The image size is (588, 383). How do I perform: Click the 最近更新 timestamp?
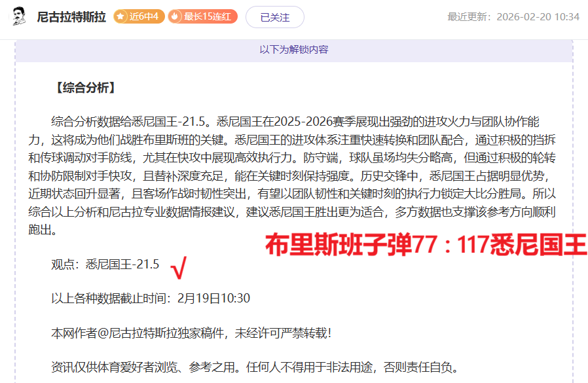513,17
